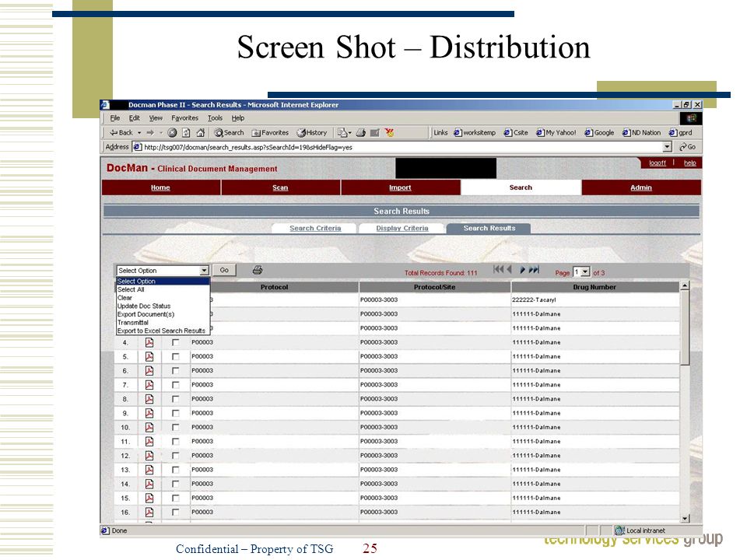Switch to Search Criteria tab

315,228
